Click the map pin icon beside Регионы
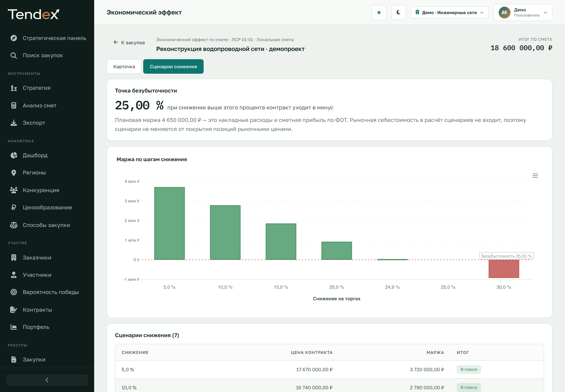Viewport: 565px width, 392px height. pyautogui.click(x=14, y=173)
